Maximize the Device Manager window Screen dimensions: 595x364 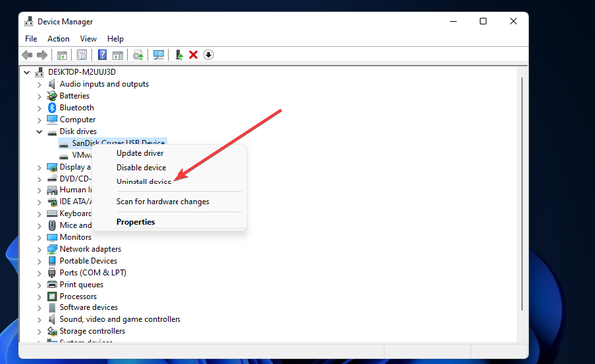tap(483, 21)
